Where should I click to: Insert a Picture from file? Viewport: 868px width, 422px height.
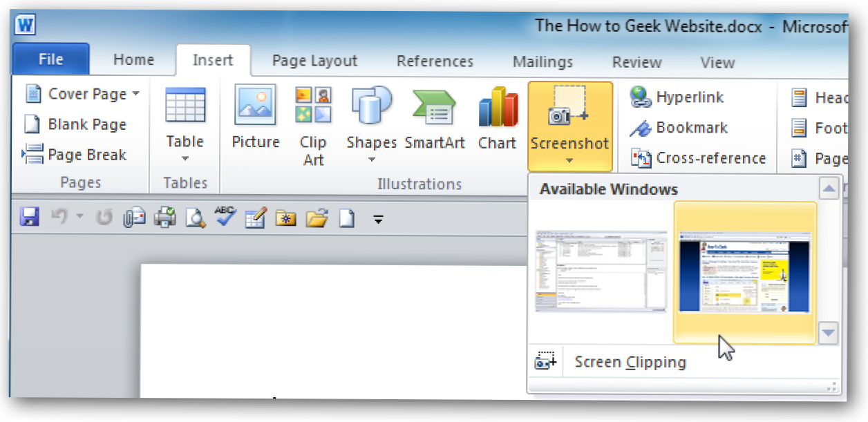(256, 119)
